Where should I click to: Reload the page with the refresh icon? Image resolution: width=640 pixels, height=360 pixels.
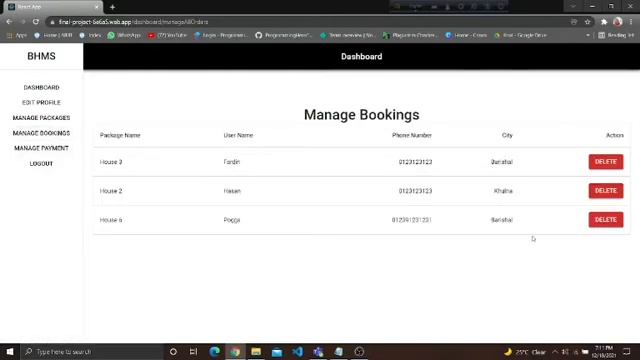point(36,22)
